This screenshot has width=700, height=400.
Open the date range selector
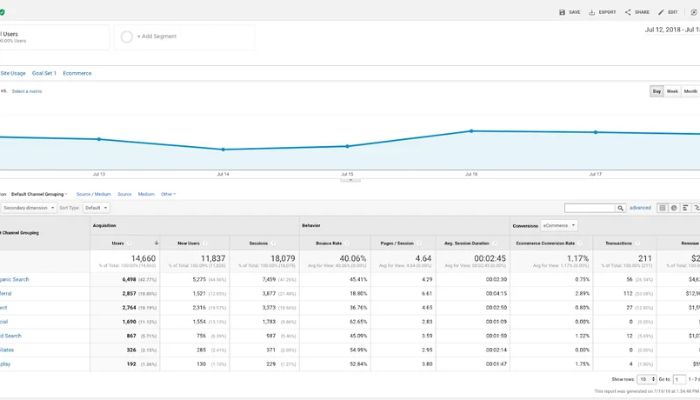coord(672,30)
